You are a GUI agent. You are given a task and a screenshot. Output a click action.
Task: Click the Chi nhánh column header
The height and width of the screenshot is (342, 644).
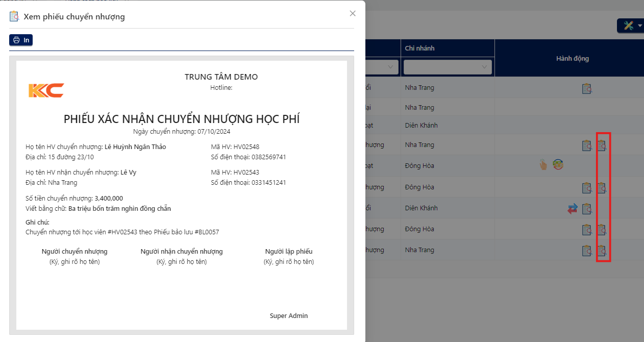point(420,48)
